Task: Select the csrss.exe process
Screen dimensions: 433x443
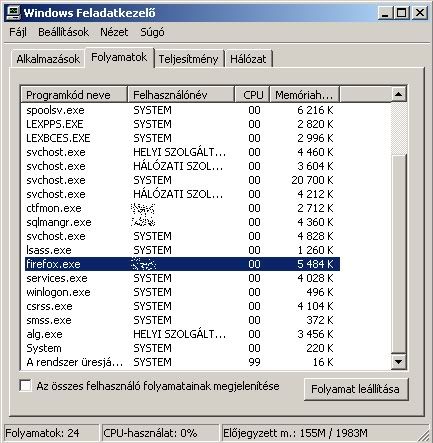Action: point(182,306)
